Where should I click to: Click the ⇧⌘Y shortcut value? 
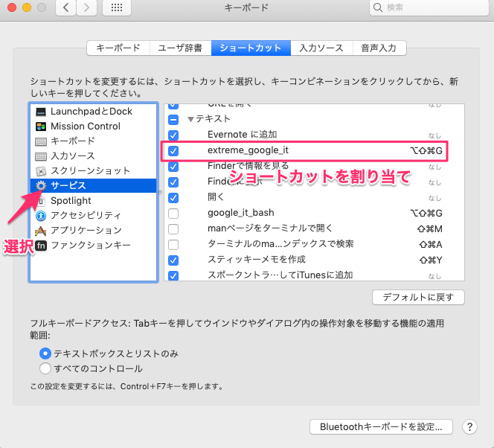[431, 260]
